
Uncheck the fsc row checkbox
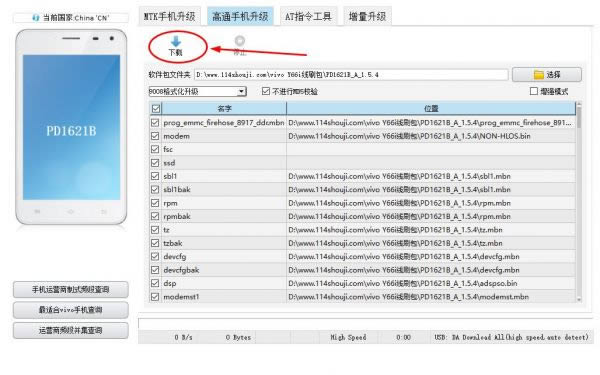[155, 149]
